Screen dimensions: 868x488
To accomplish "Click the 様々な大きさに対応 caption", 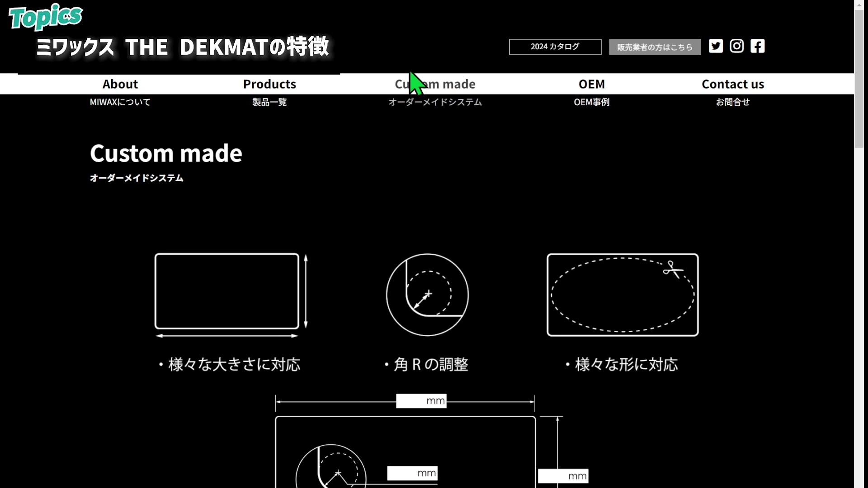I will pos(230,364).
